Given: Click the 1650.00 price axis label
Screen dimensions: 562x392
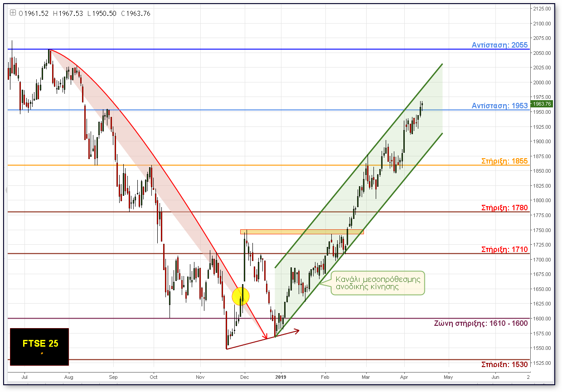Looking at the screenshot, I should click(542, 289).
